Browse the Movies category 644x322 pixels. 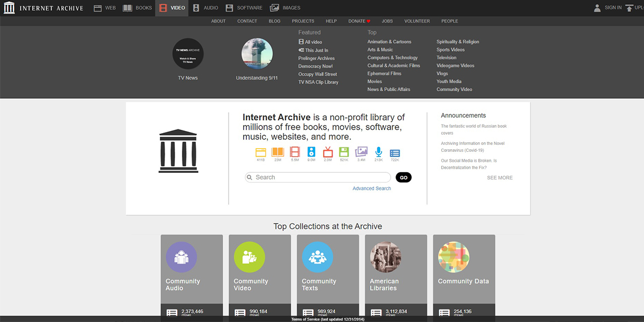pos(375,82)
